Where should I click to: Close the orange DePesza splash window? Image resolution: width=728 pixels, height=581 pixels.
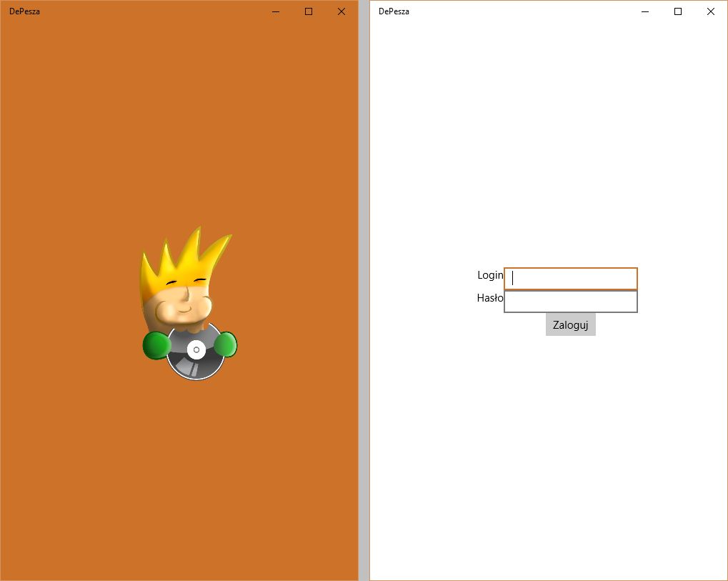[341, 11]
